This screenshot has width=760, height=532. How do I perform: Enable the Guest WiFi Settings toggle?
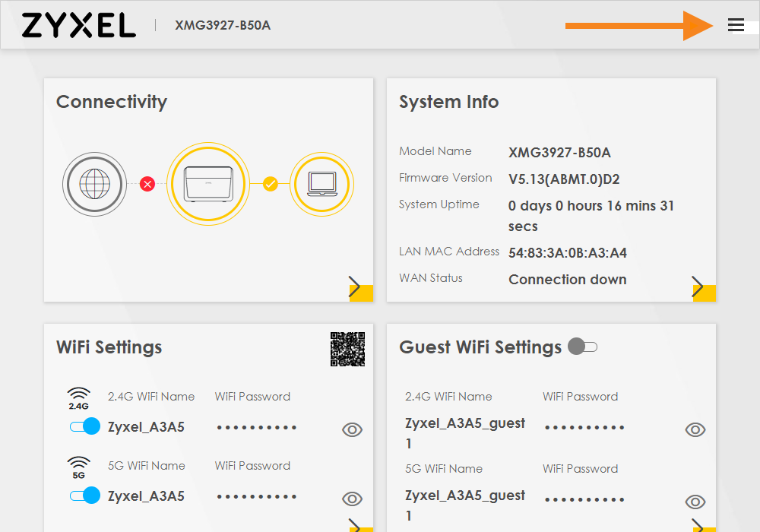582,347
